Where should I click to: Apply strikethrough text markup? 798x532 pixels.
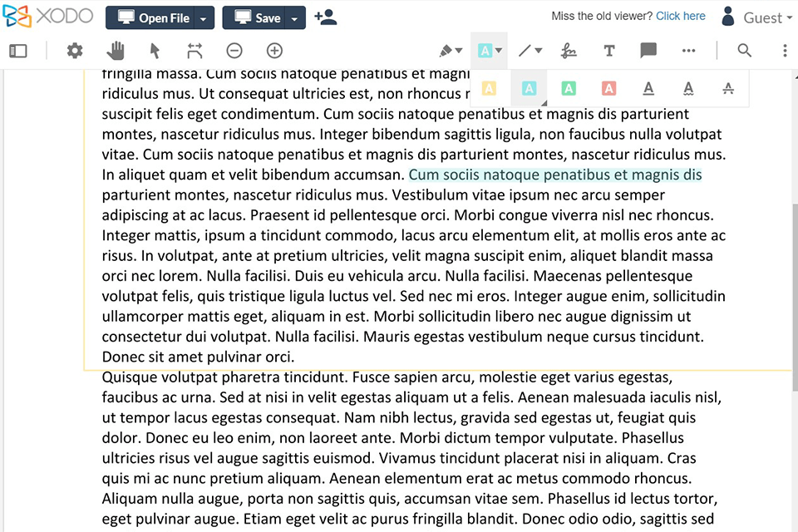coord(728,88)
